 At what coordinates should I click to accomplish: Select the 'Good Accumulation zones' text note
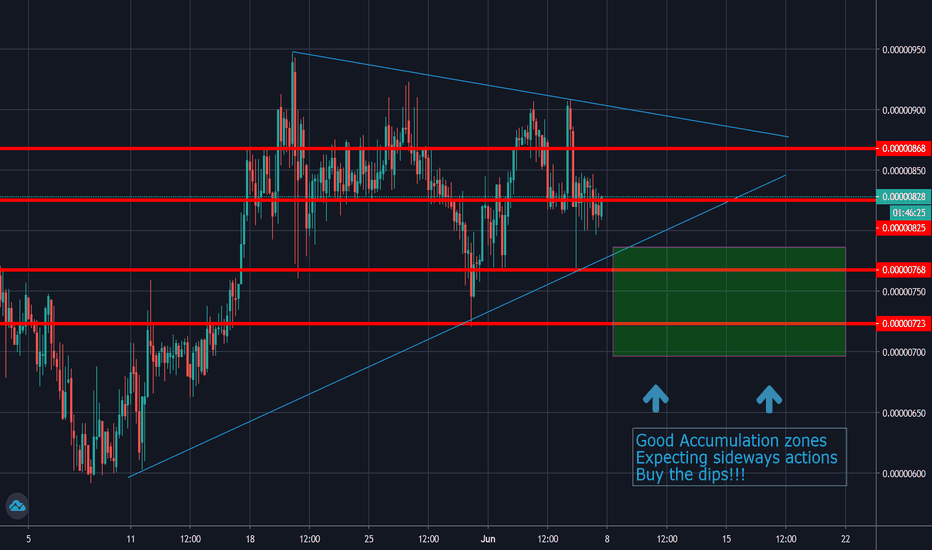[x=739, y=457]
